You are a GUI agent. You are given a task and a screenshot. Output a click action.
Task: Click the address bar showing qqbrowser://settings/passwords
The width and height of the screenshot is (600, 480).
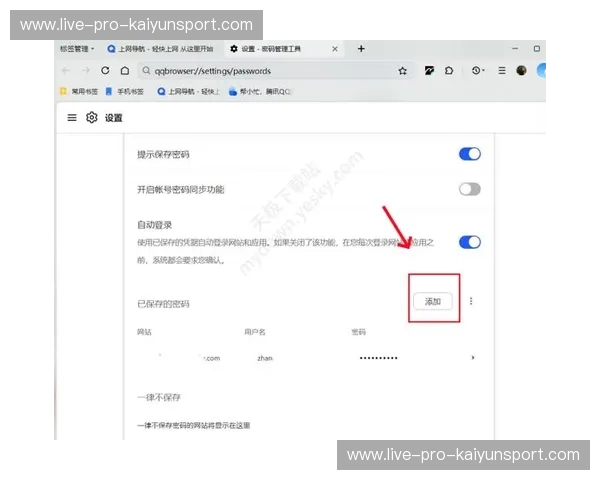pyautogui.click(x=277, y=71)
